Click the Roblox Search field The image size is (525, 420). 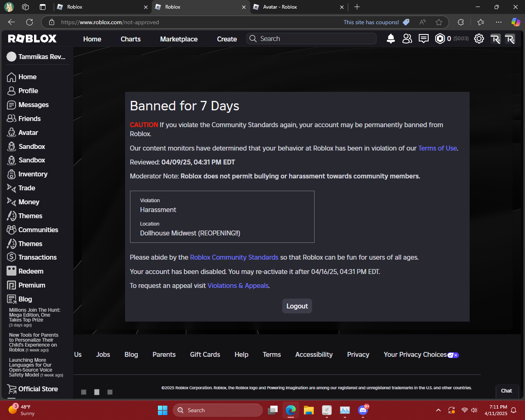coord(312,39)
